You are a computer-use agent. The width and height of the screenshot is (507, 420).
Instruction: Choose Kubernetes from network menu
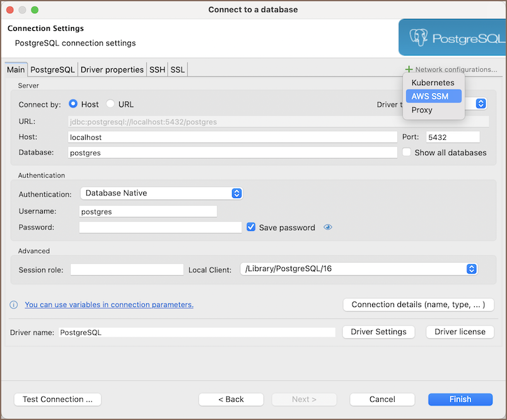coord(433,83)
